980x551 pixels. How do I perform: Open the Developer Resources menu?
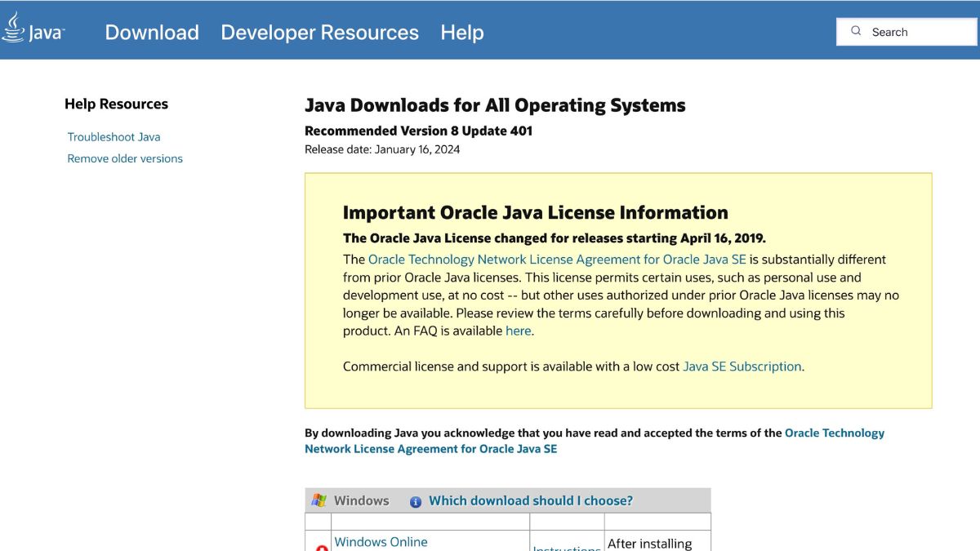coord(319,32)
